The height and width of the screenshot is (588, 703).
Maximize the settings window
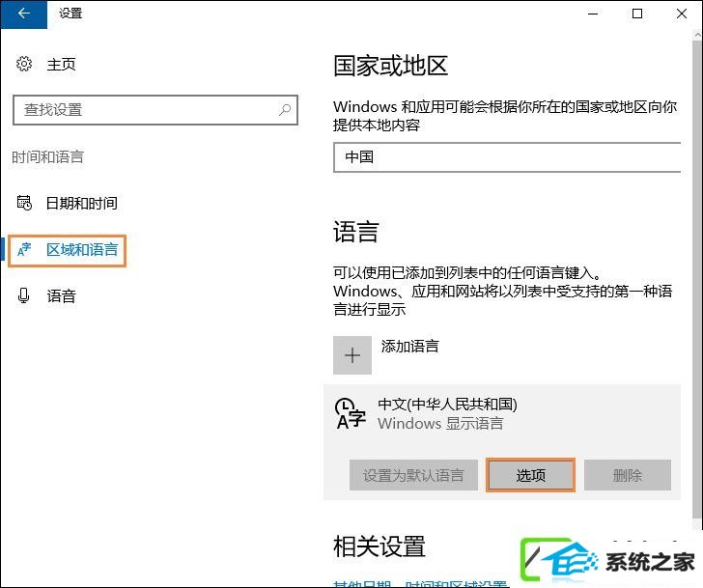pyautogui.click(x=637, y=14)
